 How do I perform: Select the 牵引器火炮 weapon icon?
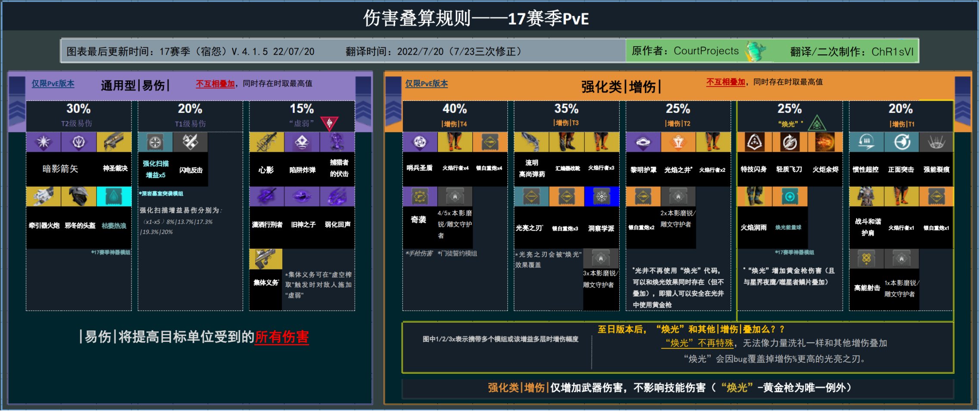(x=44, y=197)
